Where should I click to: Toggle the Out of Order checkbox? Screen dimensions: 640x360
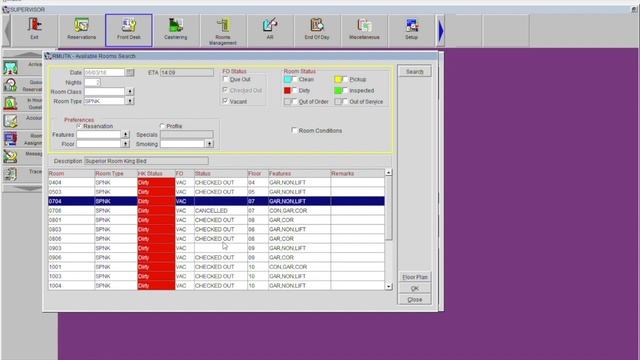(295, 101)
